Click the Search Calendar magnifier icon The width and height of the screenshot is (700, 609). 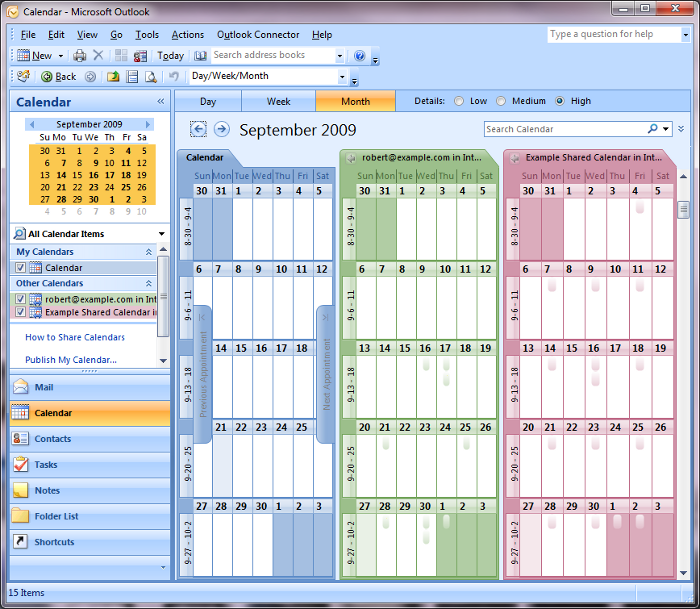pyautogui.click(x=652, y=129)
